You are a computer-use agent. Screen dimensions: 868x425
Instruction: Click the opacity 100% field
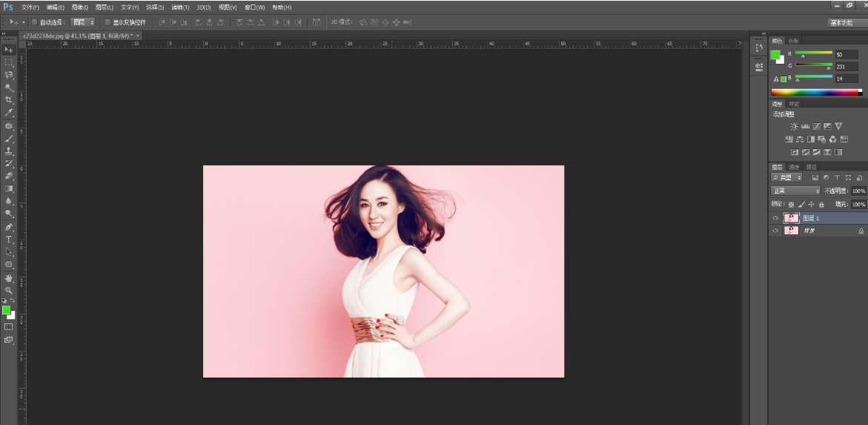point(859,191)
